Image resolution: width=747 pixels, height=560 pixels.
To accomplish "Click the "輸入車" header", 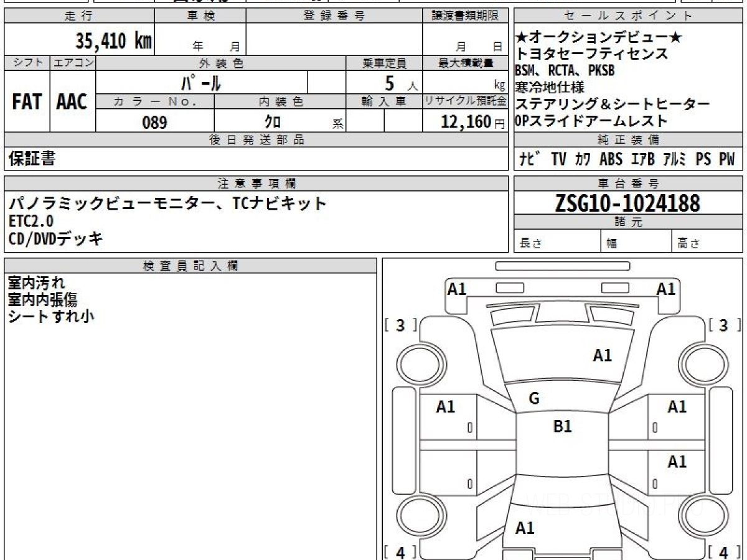I will 384,101.
